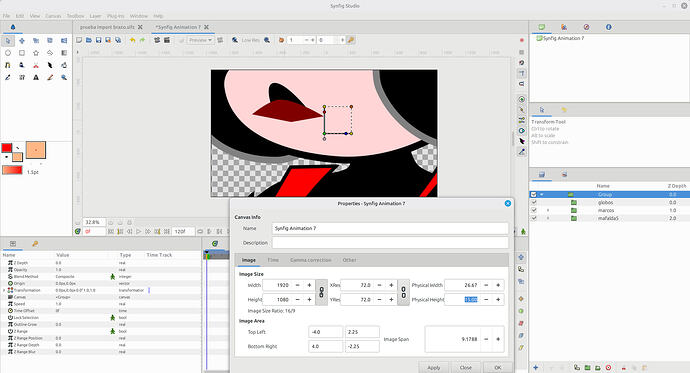Select the Eyedropper tool
Image resolution: width=690 pixels, height=373 pixels.
(8, 77)
